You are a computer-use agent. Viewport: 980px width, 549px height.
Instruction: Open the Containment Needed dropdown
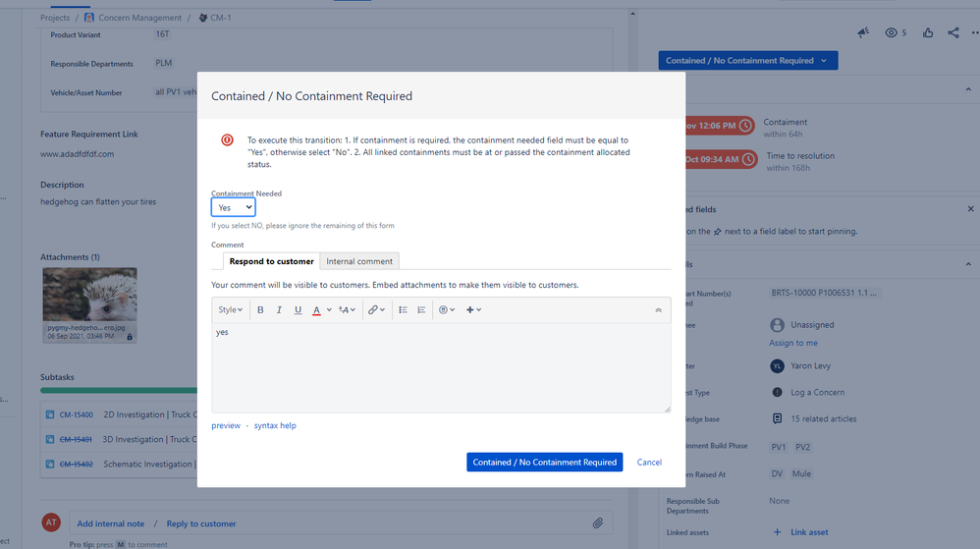click(x=233, y=207)
